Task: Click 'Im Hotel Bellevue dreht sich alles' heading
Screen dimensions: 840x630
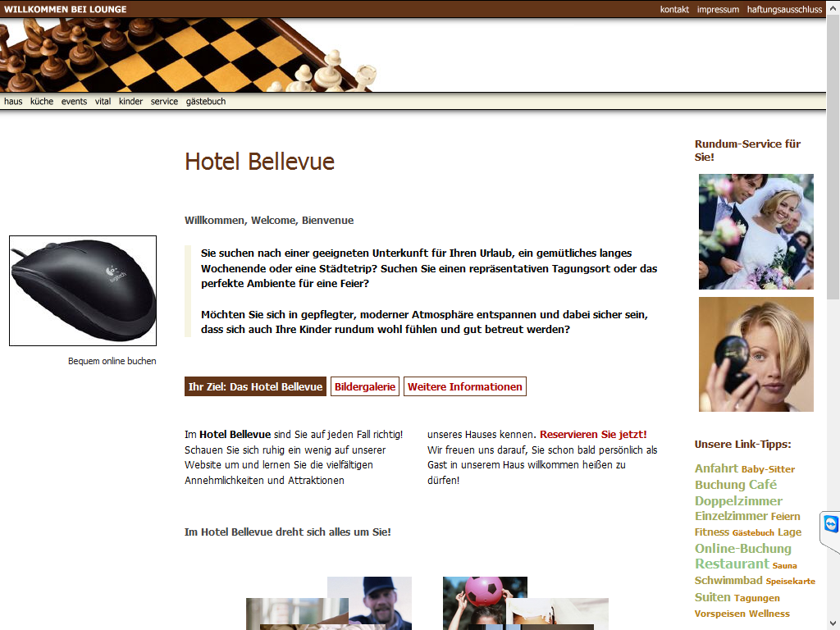Action: pos(288,532)
